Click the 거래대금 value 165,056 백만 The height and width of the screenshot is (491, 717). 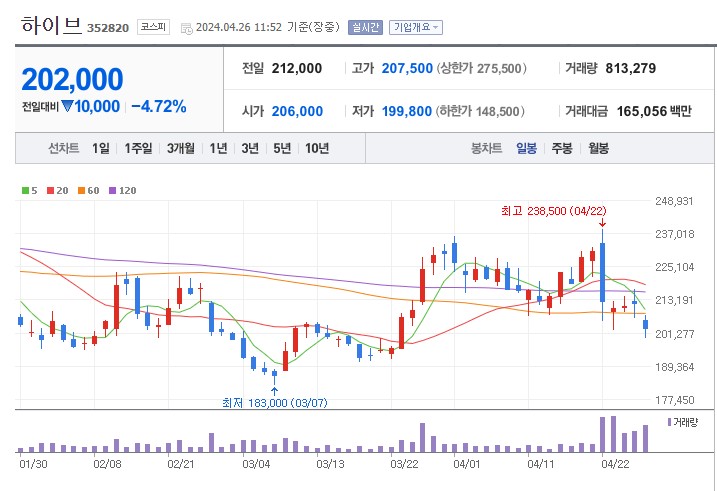click(654, 111)
